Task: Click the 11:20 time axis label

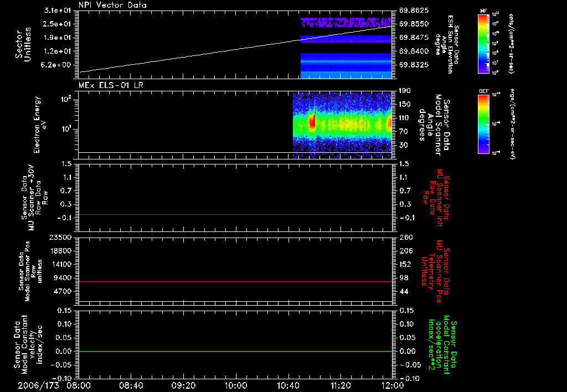Action: 341,385
